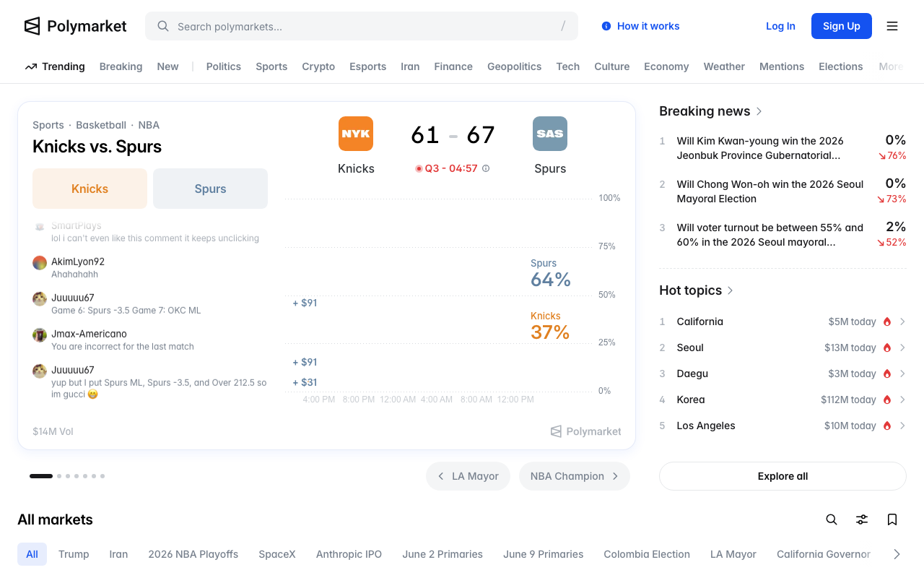Click the flame icon next to Korea
924x578 pixels.
point(887,400)
